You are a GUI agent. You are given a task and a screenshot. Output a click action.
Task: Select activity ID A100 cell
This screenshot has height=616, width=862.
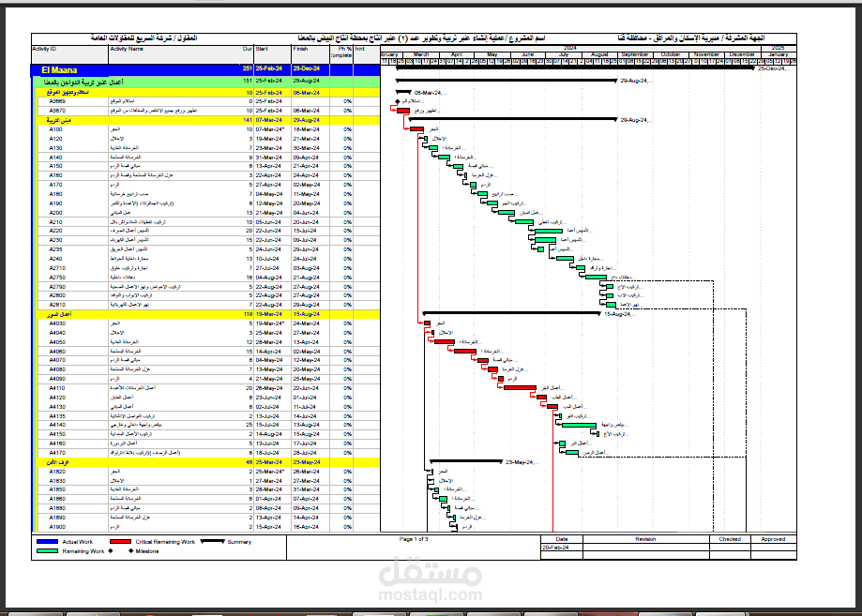(55, 129)
